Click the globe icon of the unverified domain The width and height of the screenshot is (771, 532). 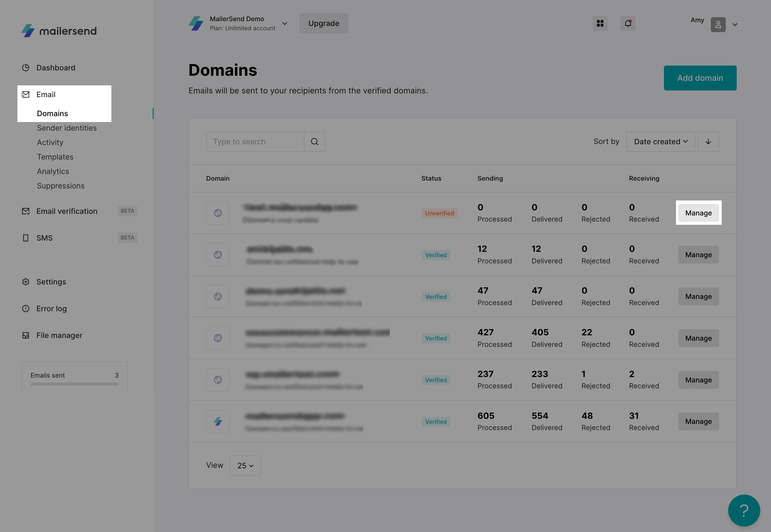click(x=218, y=213)
